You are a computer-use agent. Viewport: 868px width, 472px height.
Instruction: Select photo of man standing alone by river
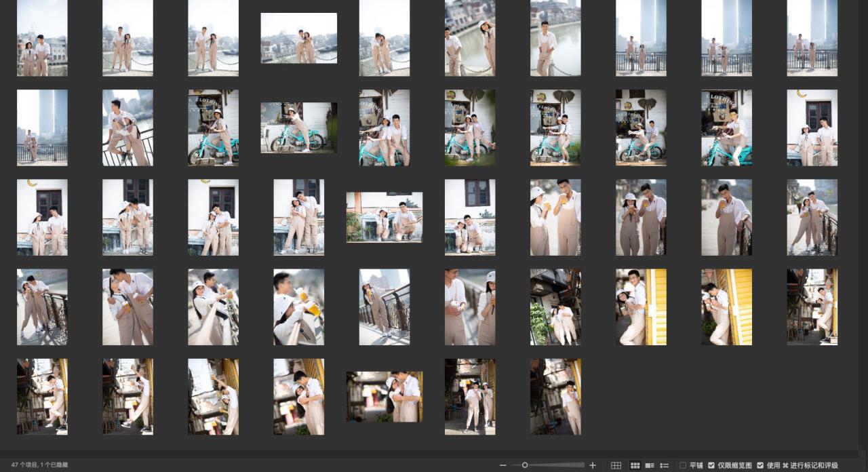(555, 38)
